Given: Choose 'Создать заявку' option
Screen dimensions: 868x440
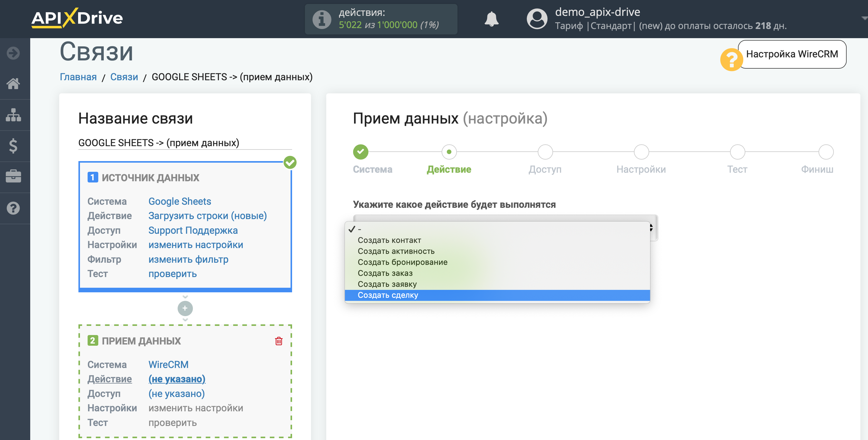Looking at the screenshot, I should (497, 284).
